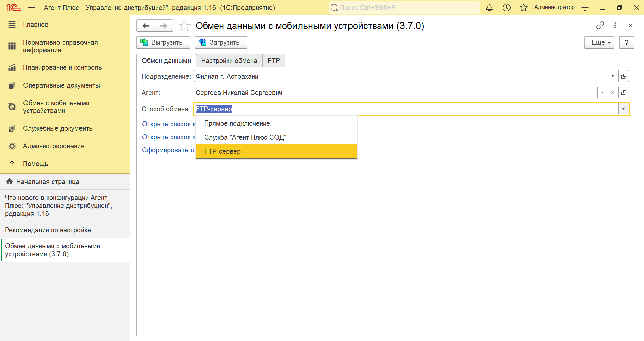The height and width of the screenshot is (341, 644).
Task: Add this form to favorites with star
Action: coord(184,26)
